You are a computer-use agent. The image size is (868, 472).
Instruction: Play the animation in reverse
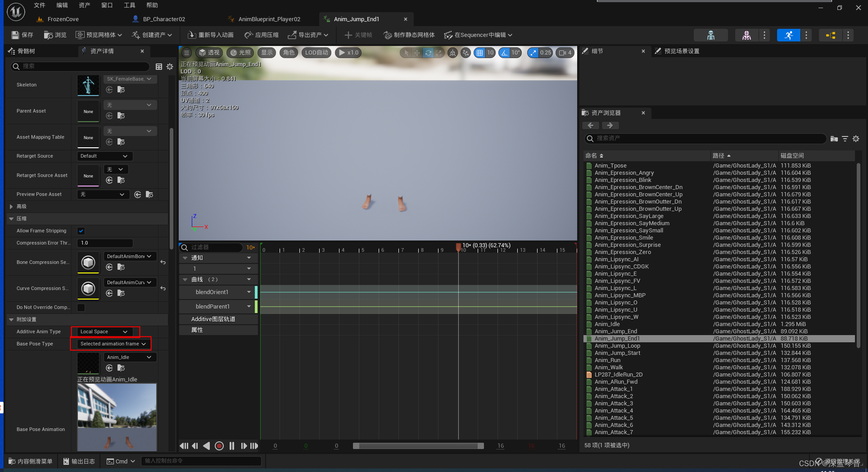pyautogui.click(x=207, y=446)
